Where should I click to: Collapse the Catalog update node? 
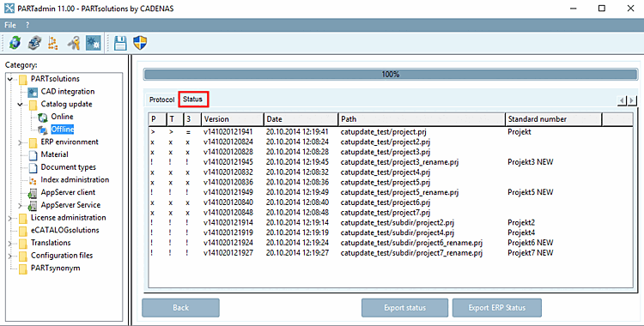point(20,105)
